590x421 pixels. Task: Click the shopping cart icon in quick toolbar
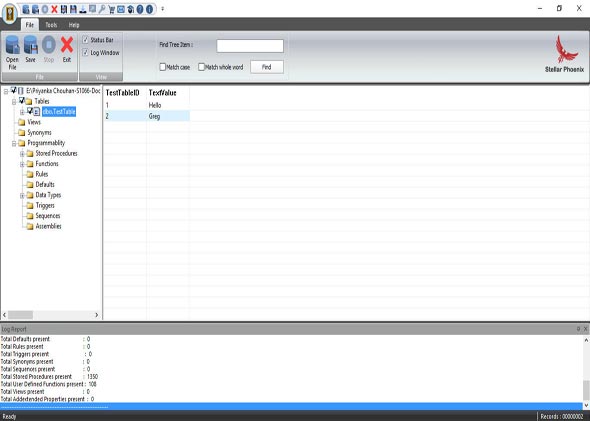click(x=111, y=9)
